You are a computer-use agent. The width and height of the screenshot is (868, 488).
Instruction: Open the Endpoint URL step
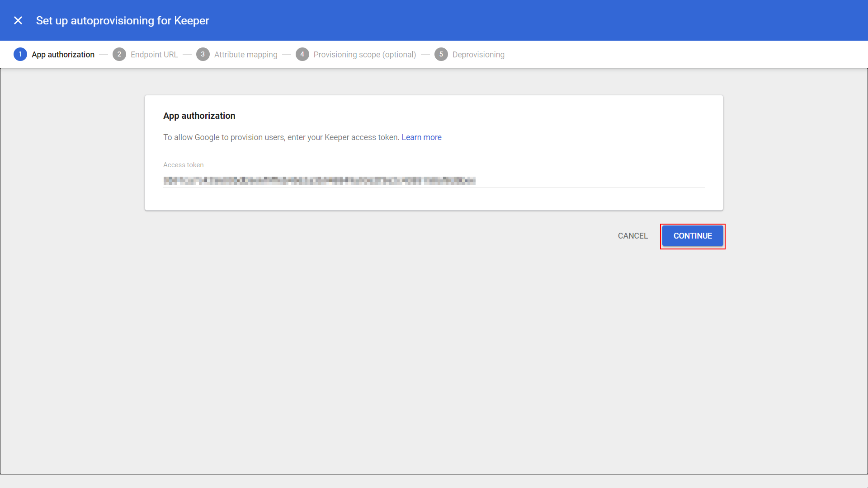coord(154,54)
